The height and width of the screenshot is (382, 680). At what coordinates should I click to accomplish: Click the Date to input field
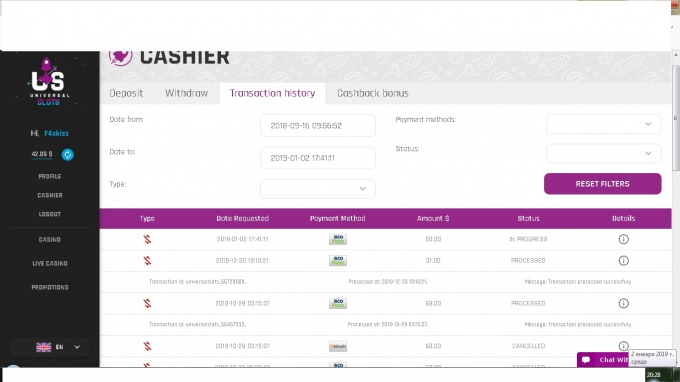click(x=318, y=158)
